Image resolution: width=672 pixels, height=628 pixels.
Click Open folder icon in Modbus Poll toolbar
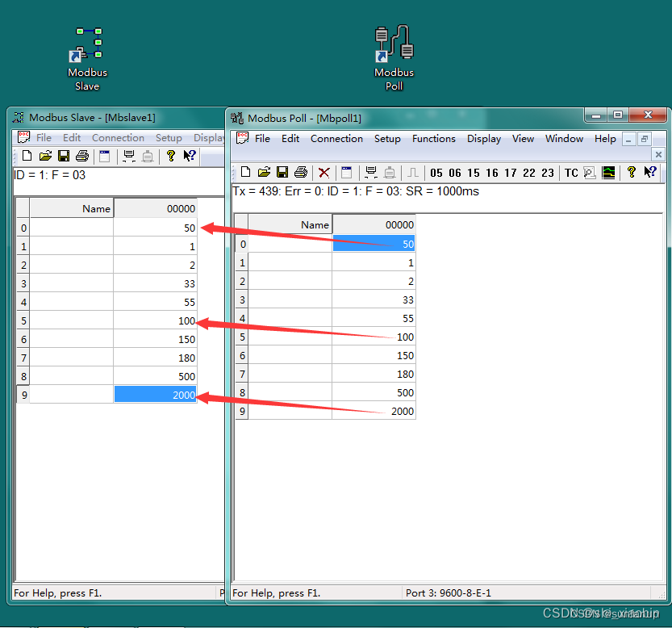[264, 172]
